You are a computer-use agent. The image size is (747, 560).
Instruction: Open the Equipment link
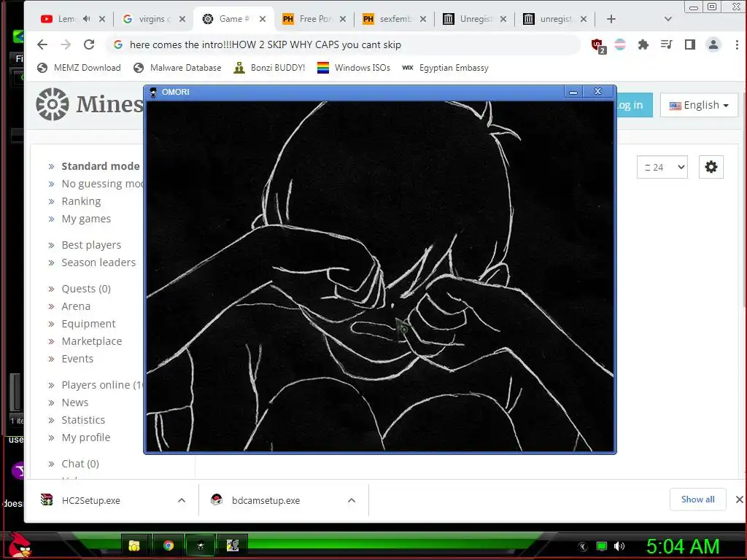(88, 324)
